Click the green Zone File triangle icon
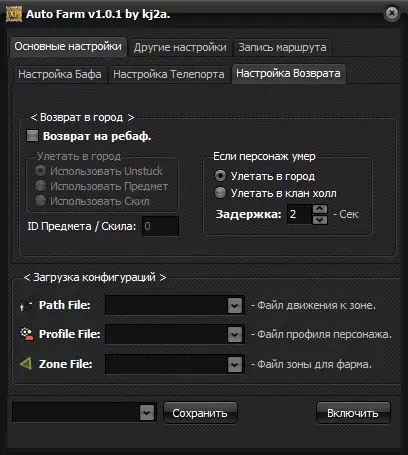Screen dimensions: 408x455 (x=26, y=363)
